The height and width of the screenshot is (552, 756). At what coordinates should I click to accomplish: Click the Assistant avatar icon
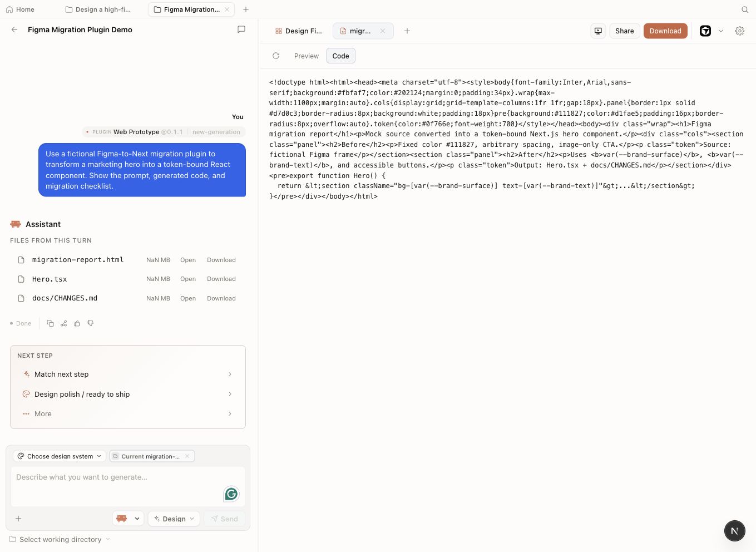point(16,224)
